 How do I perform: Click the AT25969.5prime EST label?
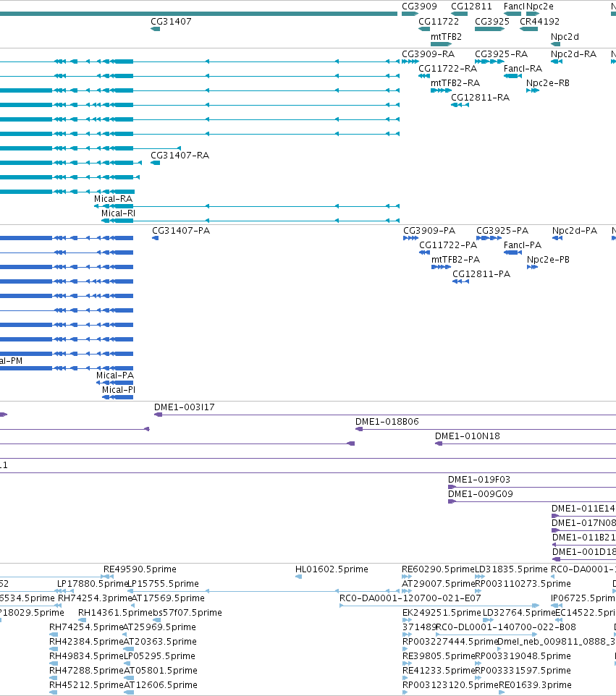pyautogui.click(x=159, y=627)
